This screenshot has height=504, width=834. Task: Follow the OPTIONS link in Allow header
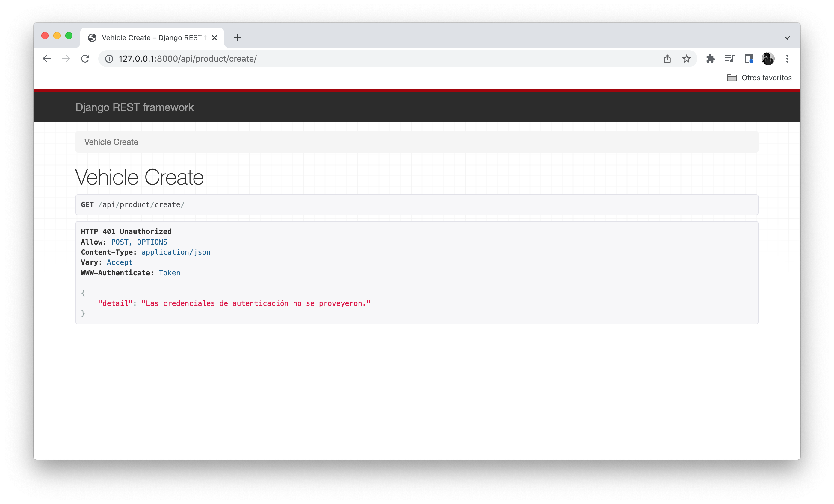click(152, 242)
